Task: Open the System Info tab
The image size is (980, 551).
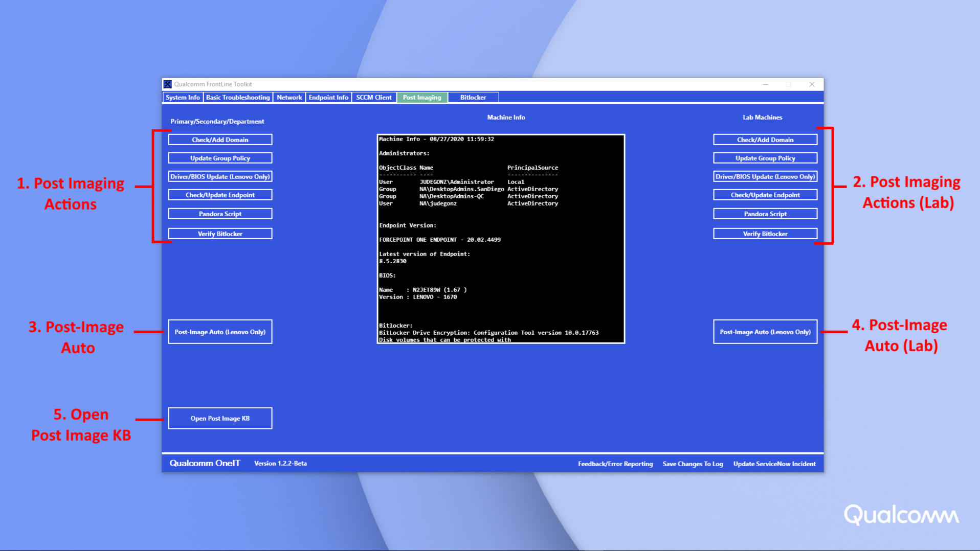Action: coord(183,98)
